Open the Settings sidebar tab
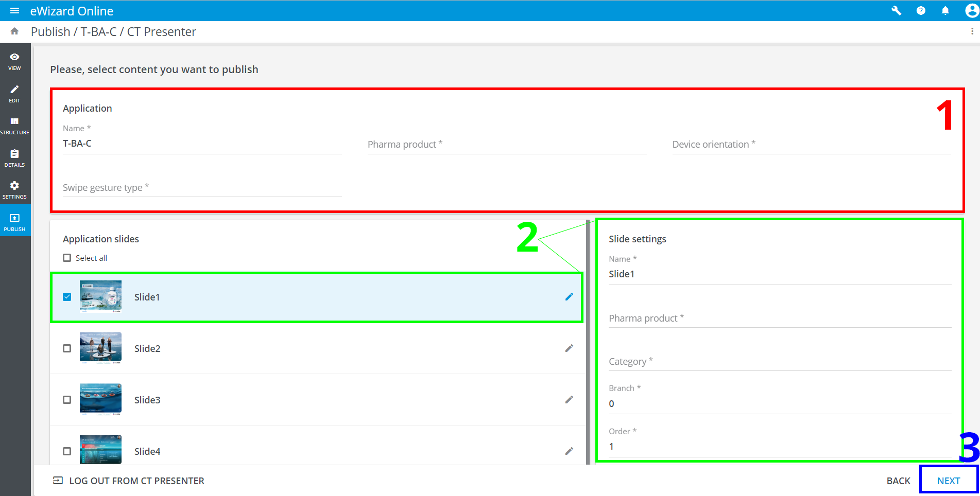 [x=14, y=189]
